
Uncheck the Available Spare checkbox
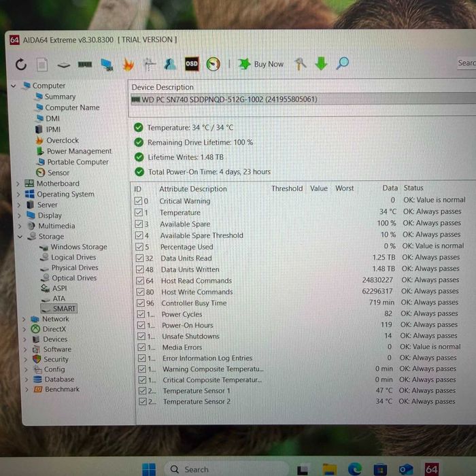tap(139, 224)
